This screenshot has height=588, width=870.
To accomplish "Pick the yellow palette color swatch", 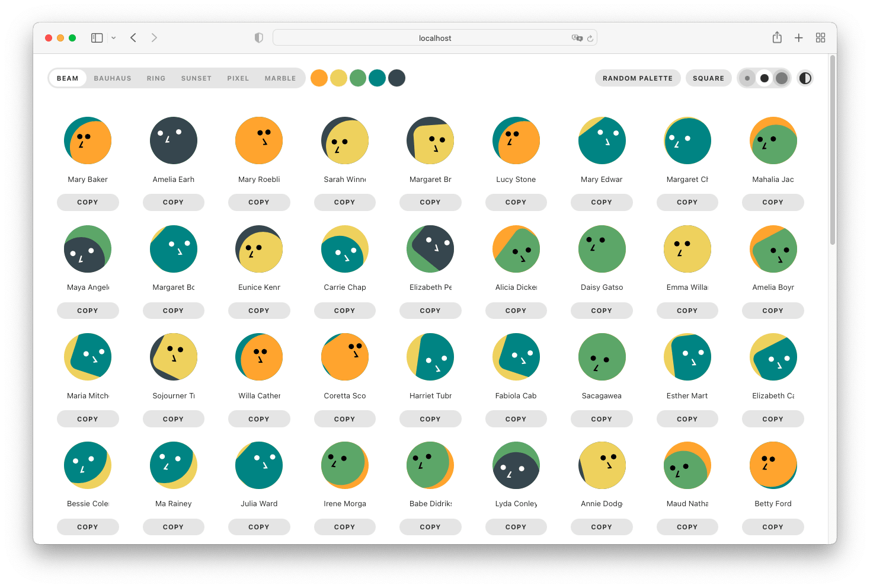I will [x=338, y=78].
